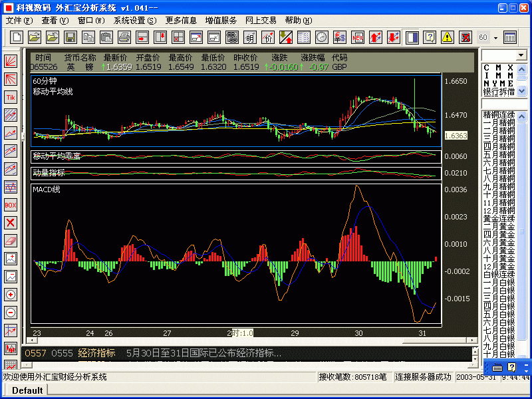This screenshot has width=532, height=399.
Task: Click the yellow warning triangle icon
Action: pyautogui.click(x=448, y=37)
